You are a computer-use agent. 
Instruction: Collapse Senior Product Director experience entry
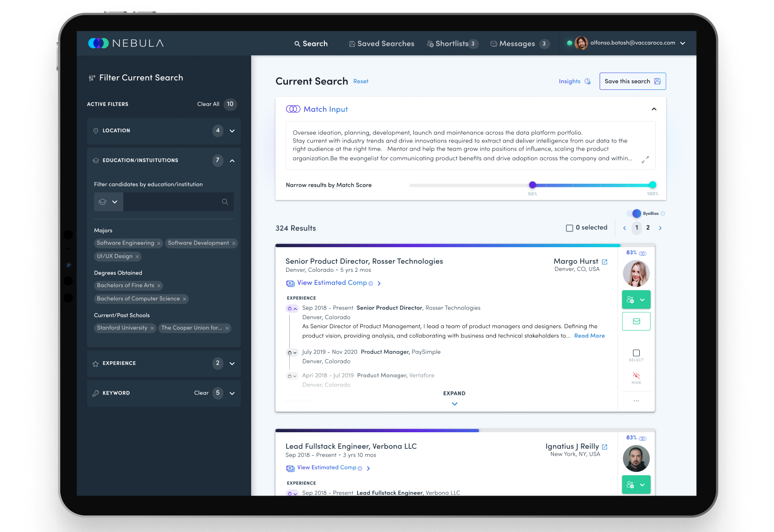pos(292,309)
